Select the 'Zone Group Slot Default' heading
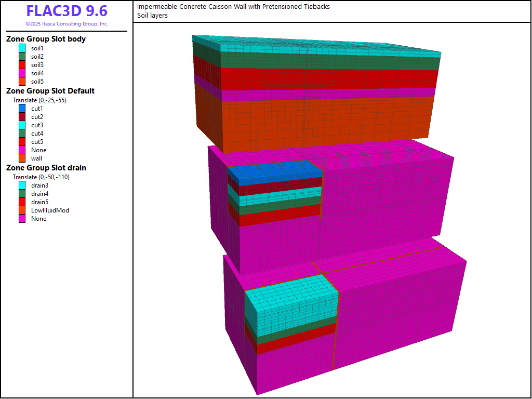This screenshot has width=532, height=399. (50, 91)
